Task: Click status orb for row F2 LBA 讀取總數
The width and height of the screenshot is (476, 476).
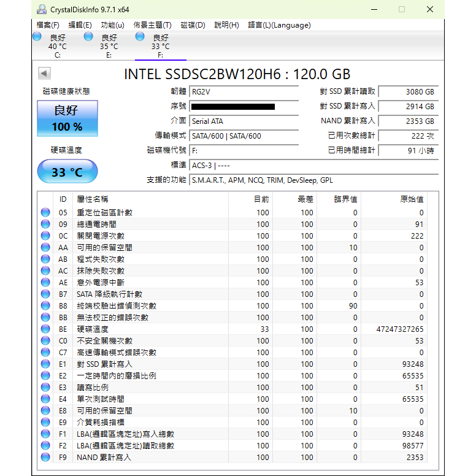Action: (x=45, y=445)
